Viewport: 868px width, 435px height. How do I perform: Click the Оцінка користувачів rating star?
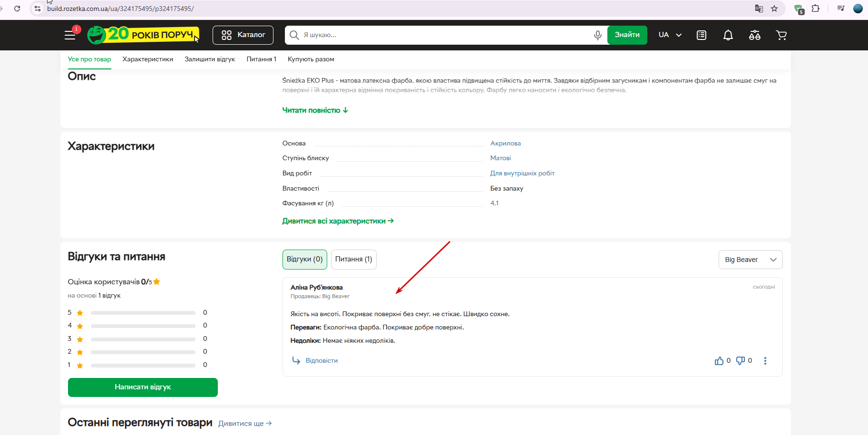pos(156,281)
